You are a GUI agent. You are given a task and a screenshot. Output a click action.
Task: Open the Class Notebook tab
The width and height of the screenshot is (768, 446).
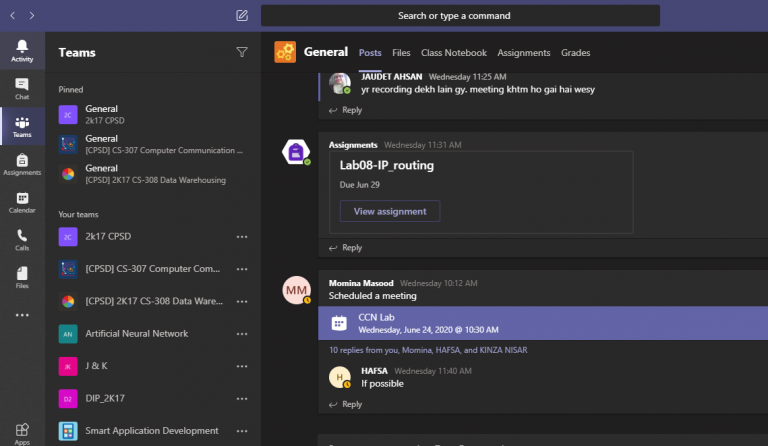point(454,52)
